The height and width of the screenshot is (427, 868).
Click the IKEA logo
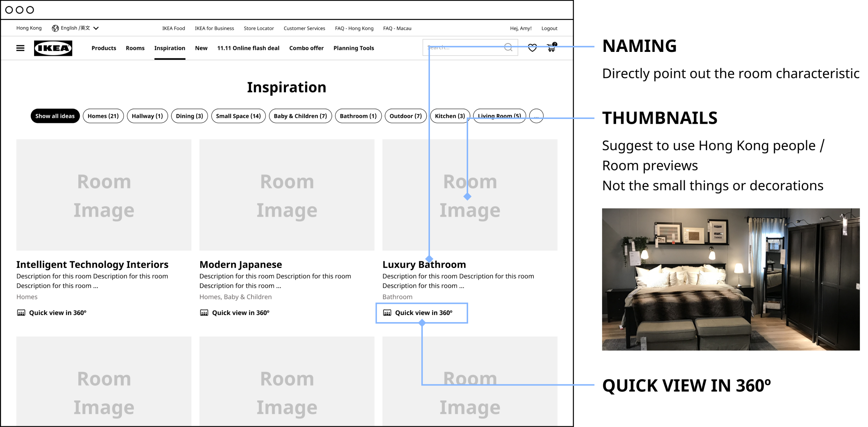coord(53,48)
